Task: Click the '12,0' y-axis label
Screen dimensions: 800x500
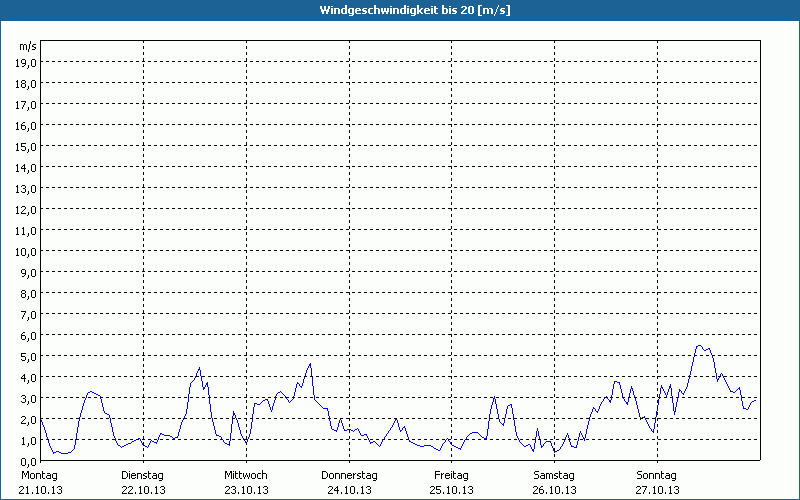Action: pyautogui.click(x=26, y=210)
